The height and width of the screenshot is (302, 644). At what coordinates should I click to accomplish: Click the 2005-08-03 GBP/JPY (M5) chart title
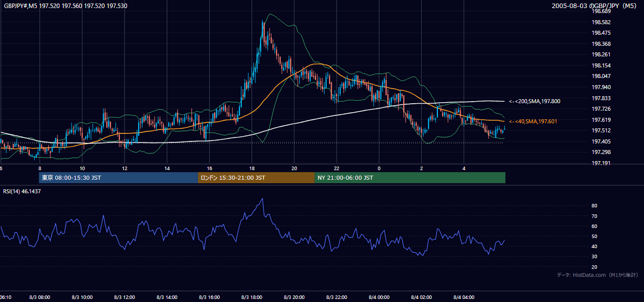click(595, 6)
